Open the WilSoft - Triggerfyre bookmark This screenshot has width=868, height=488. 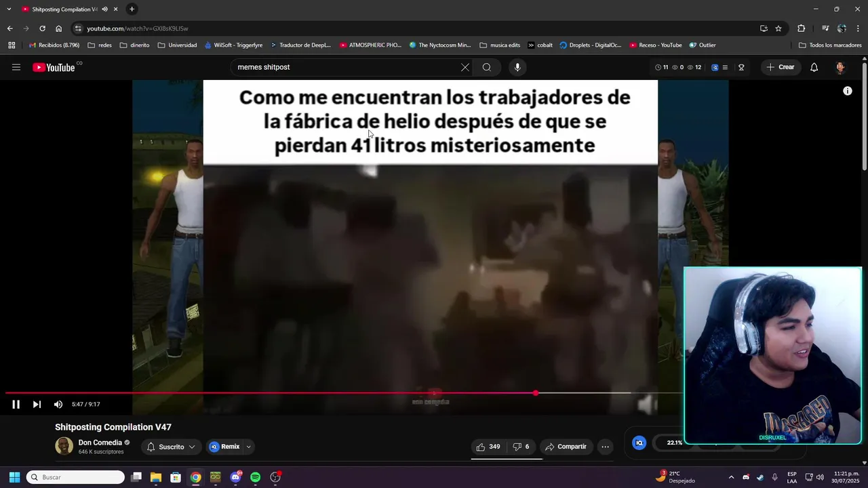pos(233,45)
